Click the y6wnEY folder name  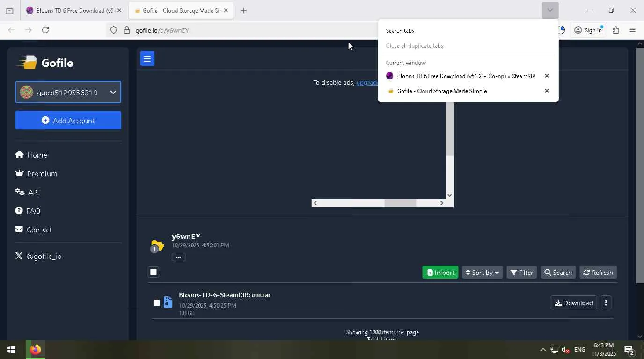tap(186, 236)
